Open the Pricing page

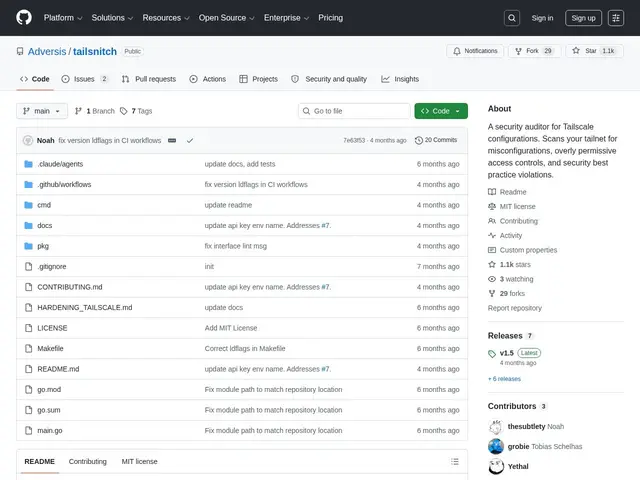pos(331,18)
